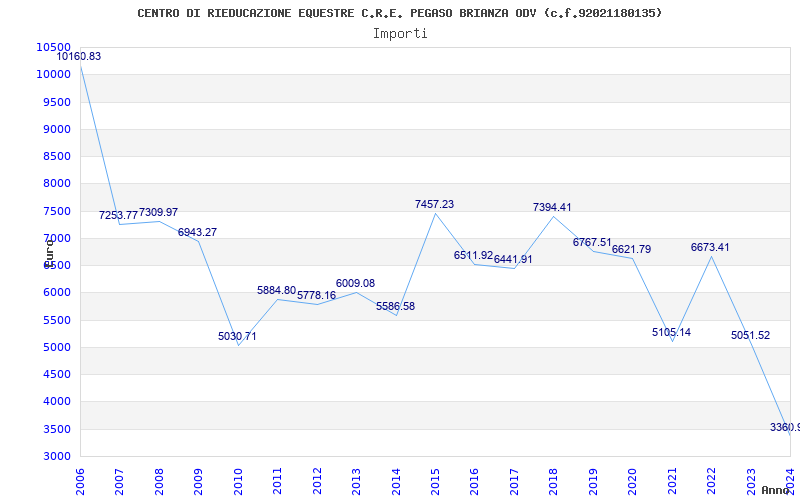
Task: Click the y-axis value 4500
Action: click(x=56, y=374)
